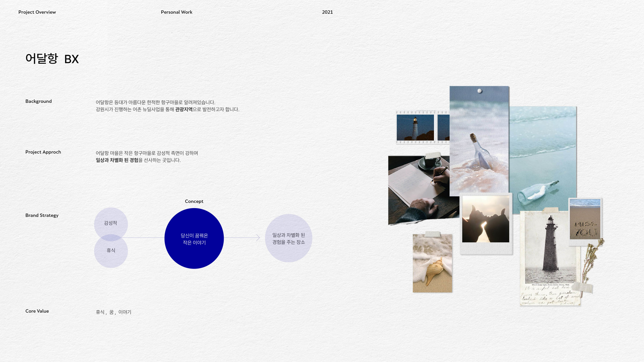Click the 일상과 차별화 된 경험 circle
644x362 pixels.
[288, 238]
